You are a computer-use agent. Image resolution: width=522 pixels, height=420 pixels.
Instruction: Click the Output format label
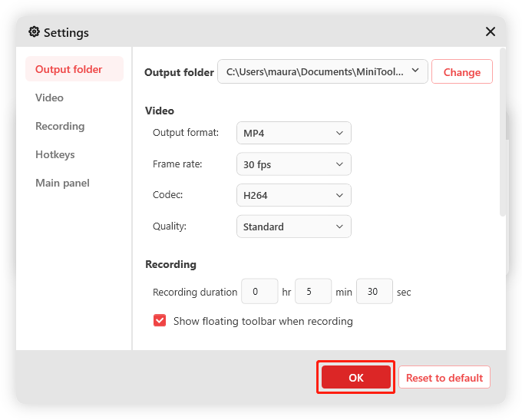[186, 133]
